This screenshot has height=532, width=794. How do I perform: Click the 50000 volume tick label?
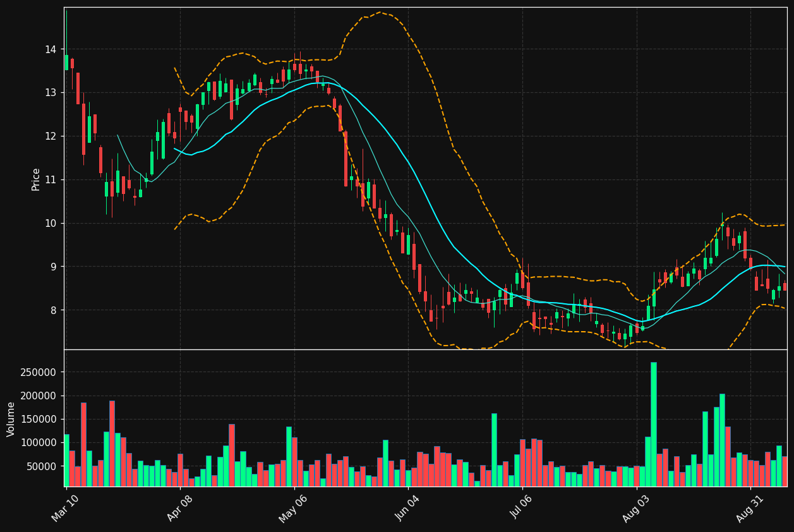click(x=42, y=466)
